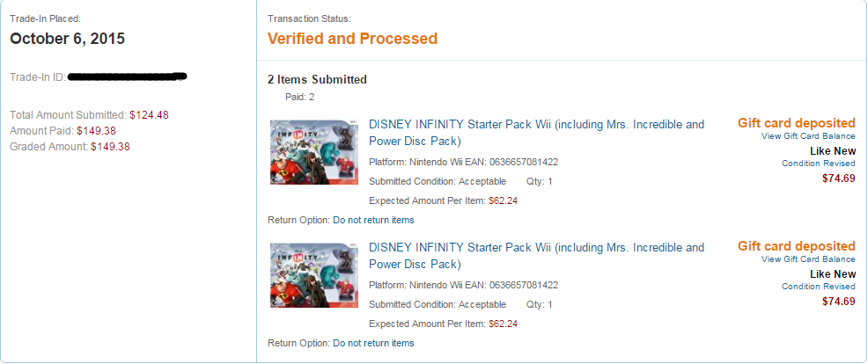Click the Total Amount Submitted value $124.48
Image resolution: width=868 pixels, height=364 pixels.
(x=149, y=115)
